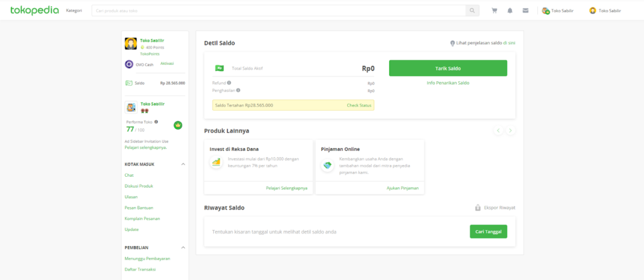Image resolution: width=644 pixels, height=280 pixels.
Task: Click Toko Sabilir name in sidebar profile
Action: click(152, 41)
